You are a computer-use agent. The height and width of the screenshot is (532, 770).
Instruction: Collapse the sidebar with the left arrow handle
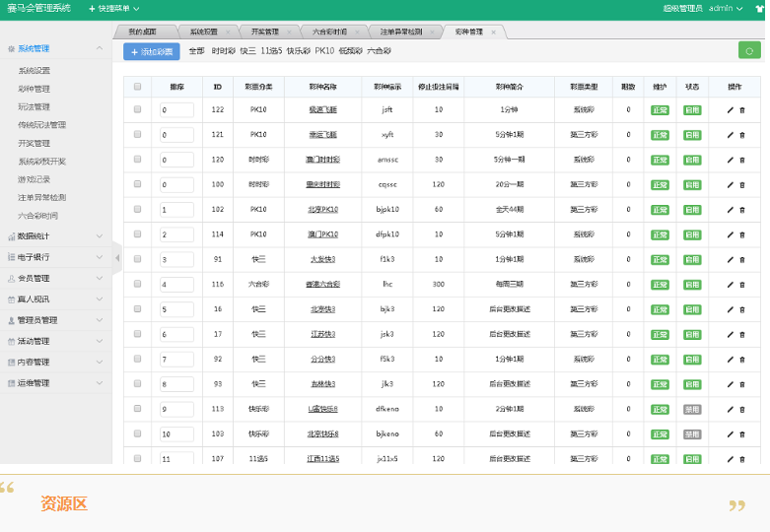[x=117, y=258]
